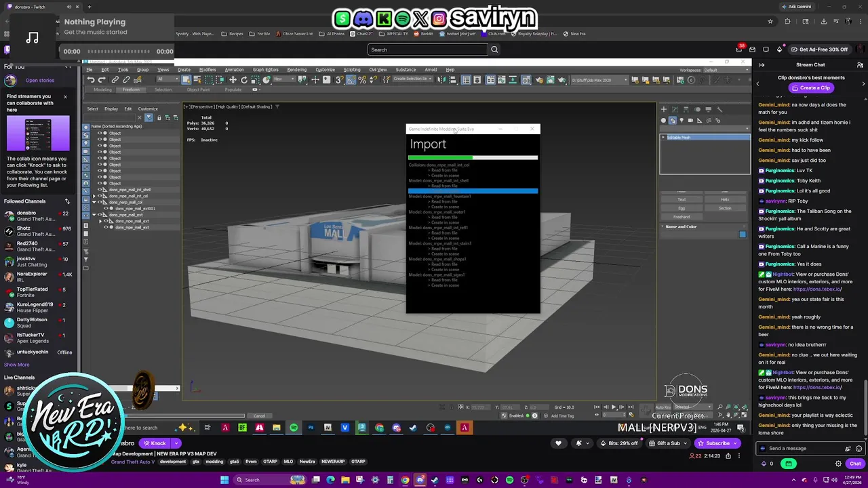Open the Motion panel icon
This screenshot has height=488, width=868.
(697, 109)
